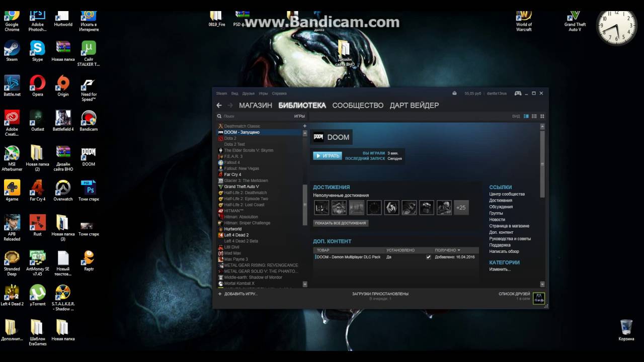
Task: Open the Raptr desktop shortcut
Action: click(x=89, y=260)
